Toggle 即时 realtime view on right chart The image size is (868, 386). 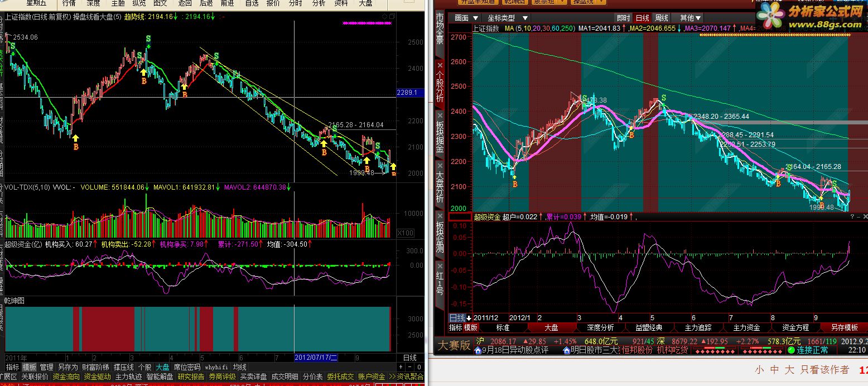coord(623,18)
